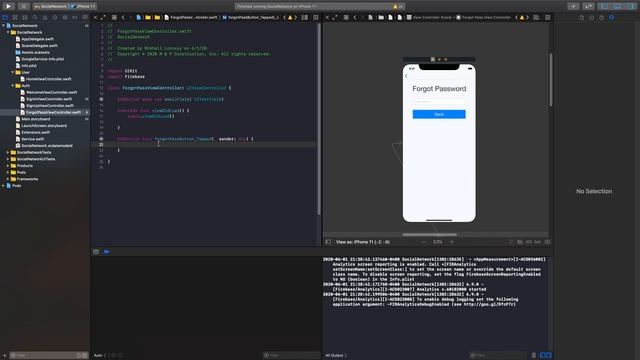The height and width of the screenshot is (360, 640).
Task: Expand the Frameworks folder
Action: pyautogui.click(x=8, y=179)
